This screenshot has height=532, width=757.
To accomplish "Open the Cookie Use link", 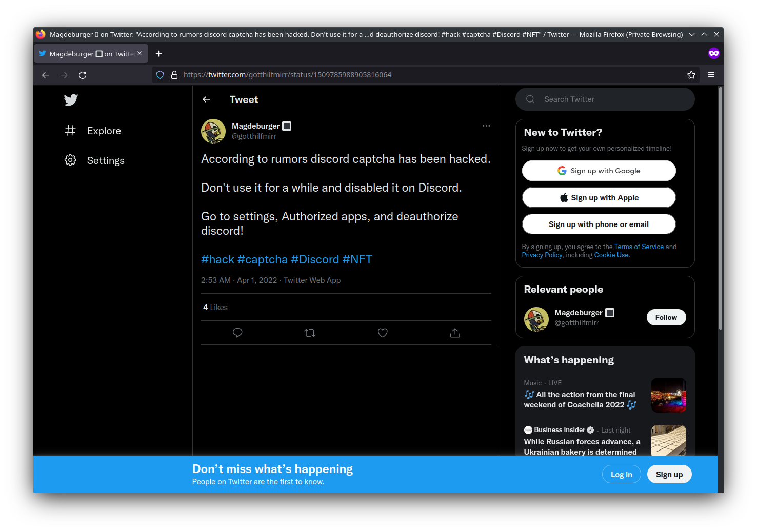I will [611, 255].
